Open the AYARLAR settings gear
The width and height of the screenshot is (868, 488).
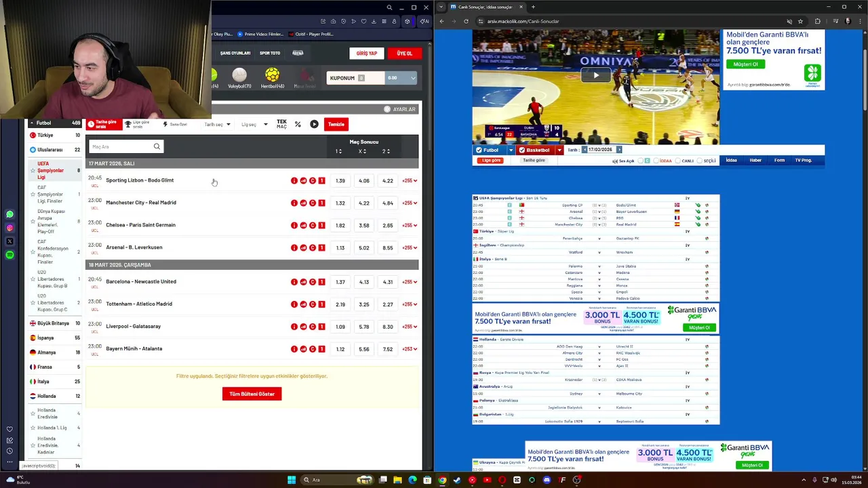click(387, 109)
